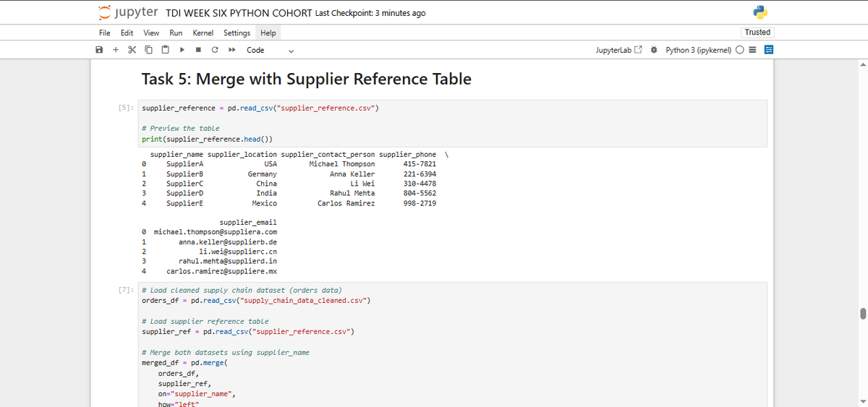
Task: Toggle the blue side panel icon
Action: tap(769, 50)
